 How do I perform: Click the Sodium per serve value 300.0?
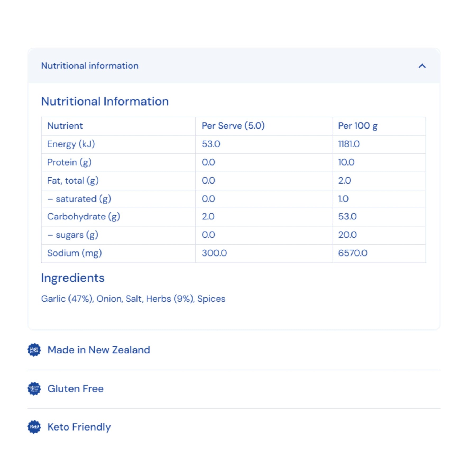coord(214,253)
